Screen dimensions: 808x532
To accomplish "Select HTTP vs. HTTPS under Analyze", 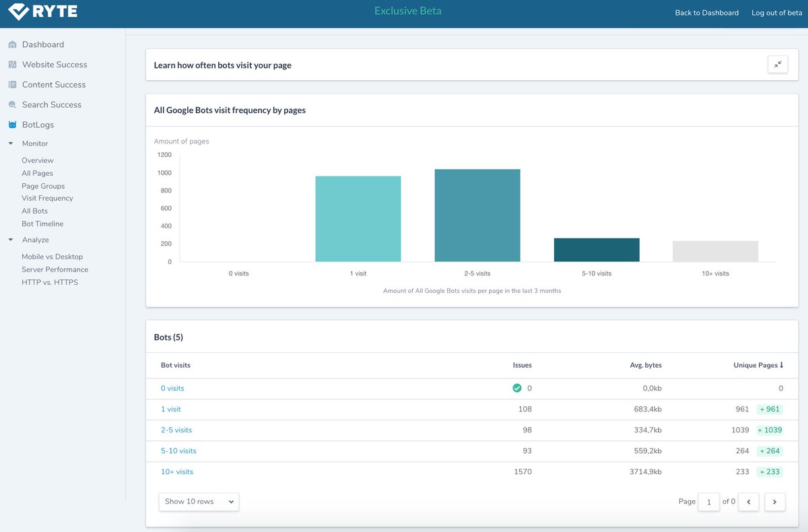I will (x=50, y=282).
